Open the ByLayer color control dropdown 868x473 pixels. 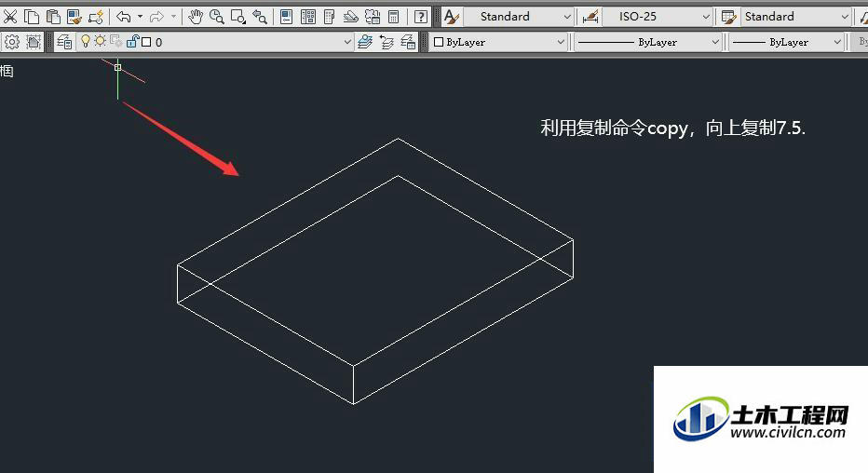point(499,42)
